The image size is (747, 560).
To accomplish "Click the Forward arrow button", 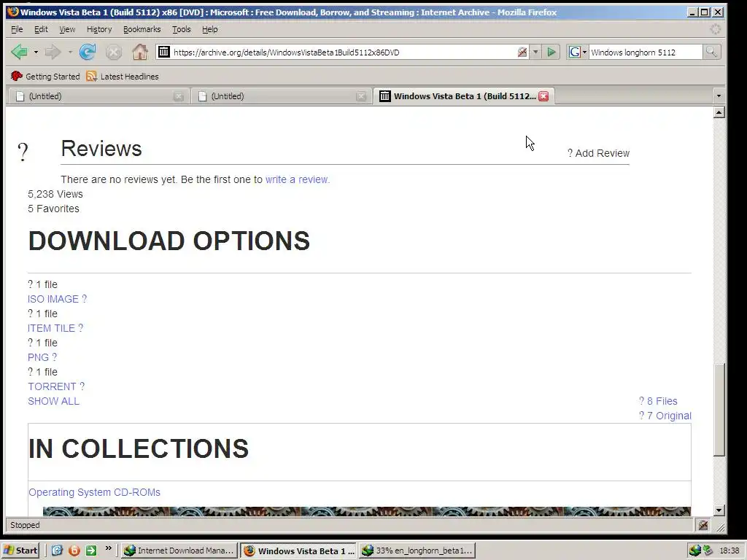I will [x=53, y=52].
